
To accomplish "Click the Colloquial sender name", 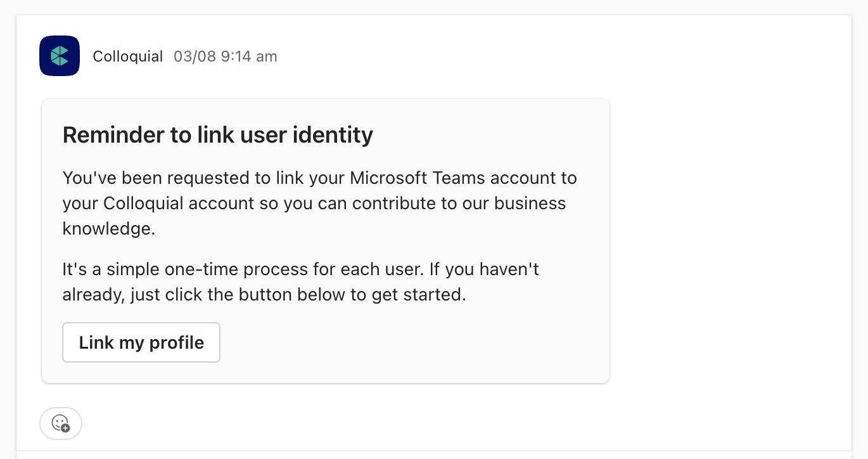I will 128,56.
